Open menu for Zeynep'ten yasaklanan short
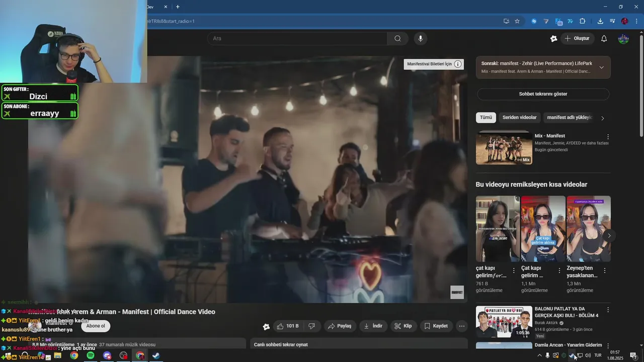Image resolution: width=644 pixels, height=362 pixels. point(605,270)
